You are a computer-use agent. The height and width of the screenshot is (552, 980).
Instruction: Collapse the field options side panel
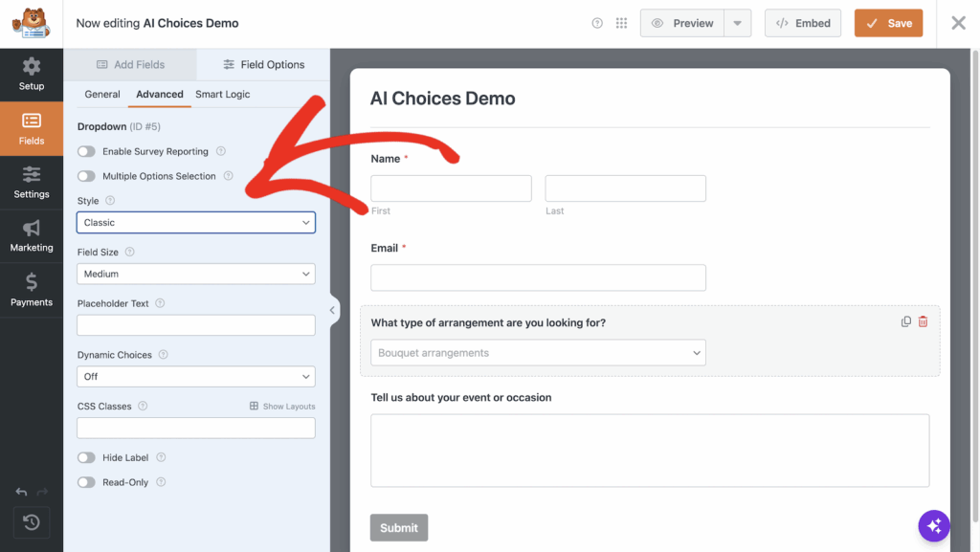tap(332, 310)
